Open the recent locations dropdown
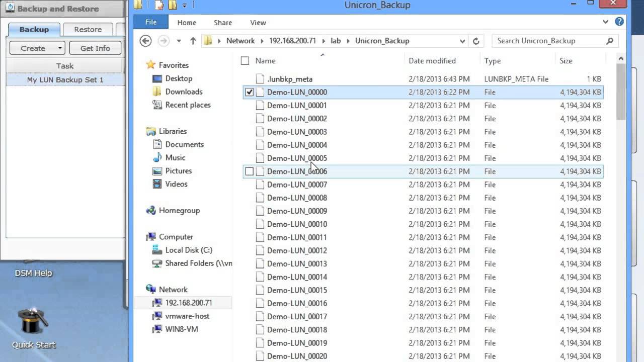The width and height of the screenshot is (644, 362). click(179, 41)
